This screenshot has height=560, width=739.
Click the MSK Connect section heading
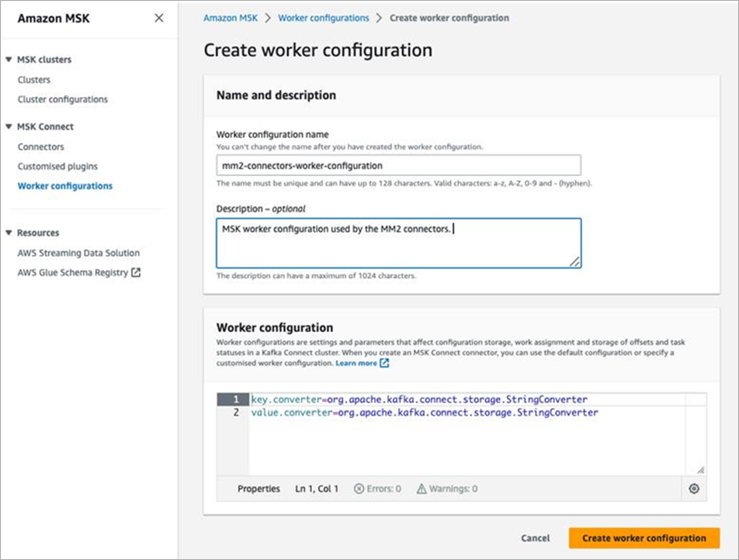(x=45, y=126)
